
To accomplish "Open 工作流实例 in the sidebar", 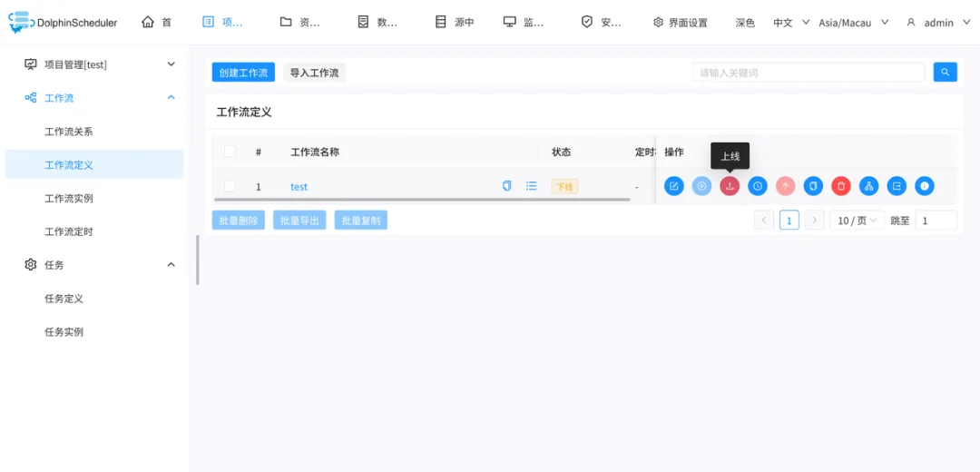I will coord(69,199).
